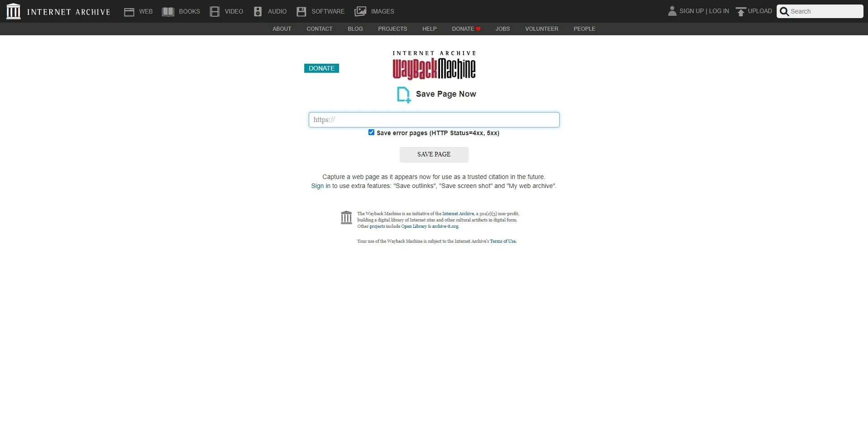Click the small archive building icon in footer

tap(346, 217)
